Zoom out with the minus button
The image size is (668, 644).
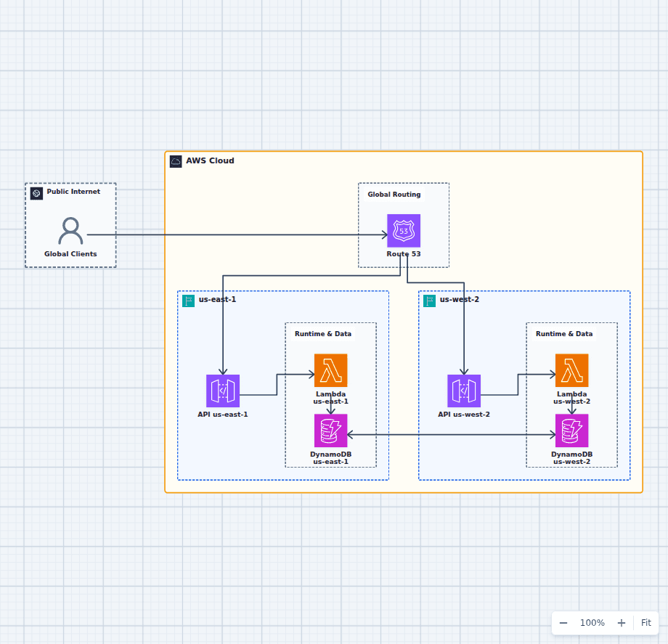pyautogui.click(x=563, y=623)
